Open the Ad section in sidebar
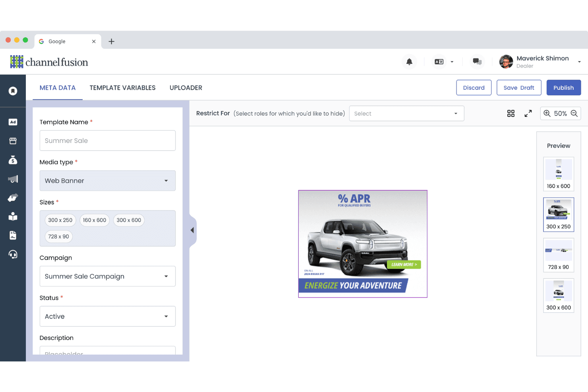This screenshot has height=392, width=588. coord(13,122)
